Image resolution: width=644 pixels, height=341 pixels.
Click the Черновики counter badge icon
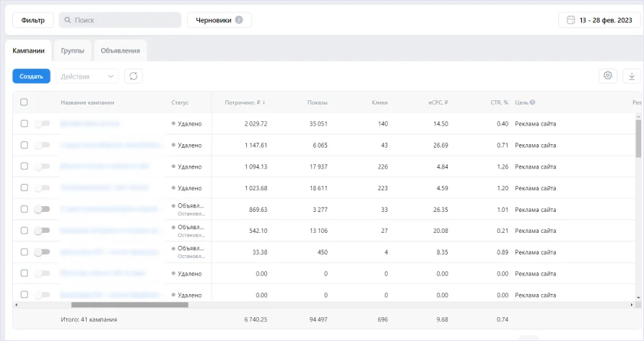point(239,19)
